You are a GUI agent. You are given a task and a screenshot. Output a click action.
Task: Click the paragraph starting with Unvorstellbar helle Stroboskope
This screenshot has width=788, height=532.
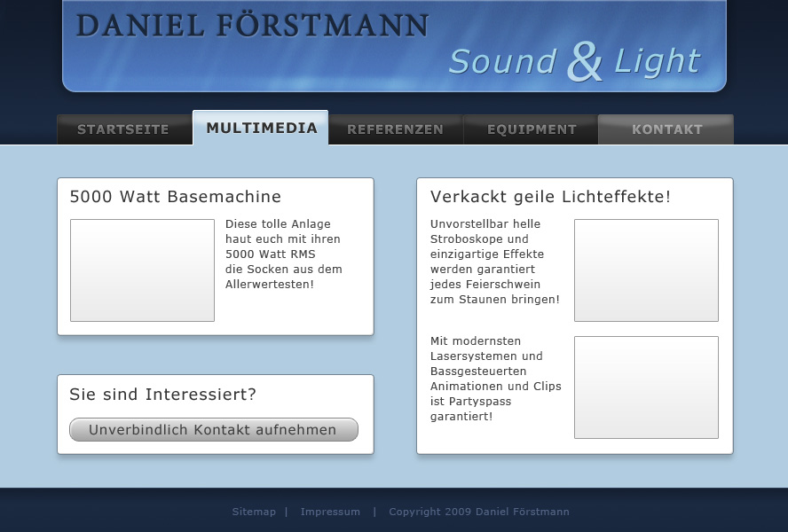pyautogui.click(x=494, y=262)
